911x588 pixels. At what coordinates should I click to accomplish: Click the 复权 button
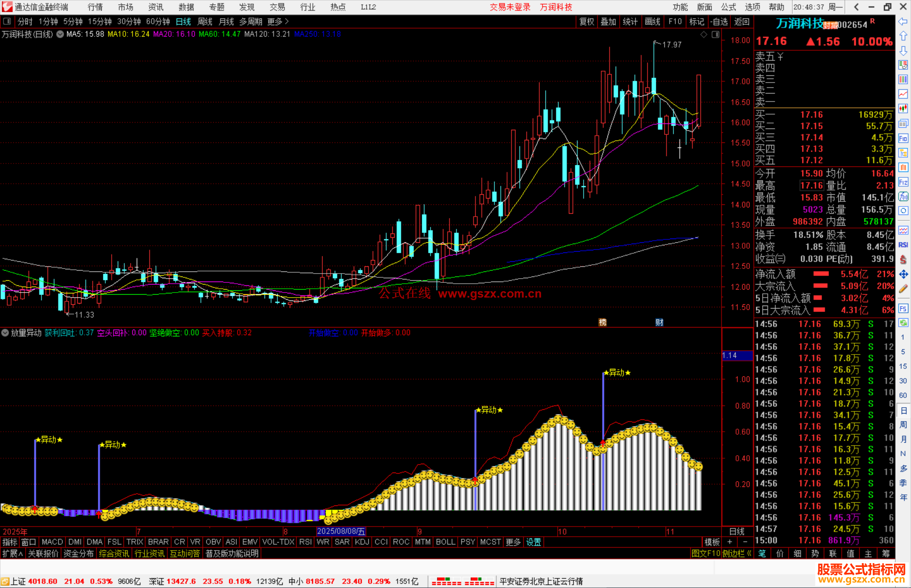coord(586,21)
